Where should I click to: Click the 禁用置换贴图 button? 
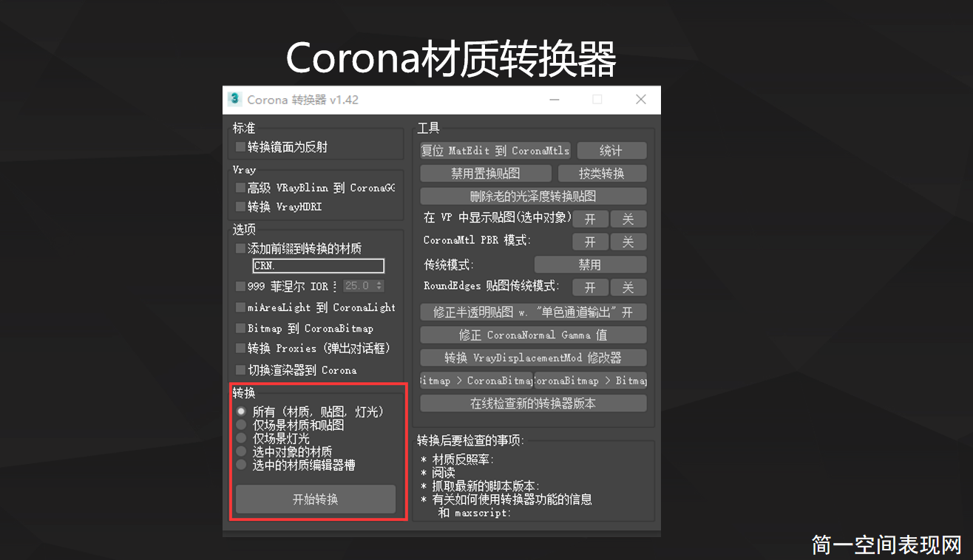point(486,174)
